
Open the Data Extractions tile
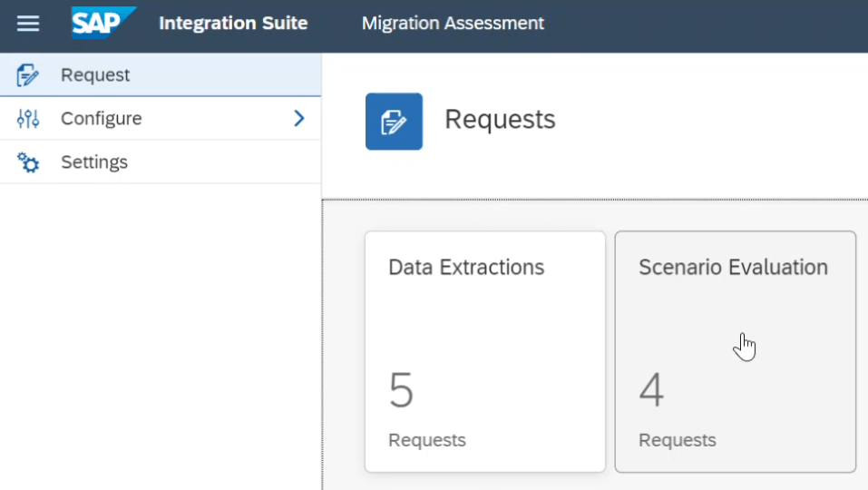tap(485, 351)
